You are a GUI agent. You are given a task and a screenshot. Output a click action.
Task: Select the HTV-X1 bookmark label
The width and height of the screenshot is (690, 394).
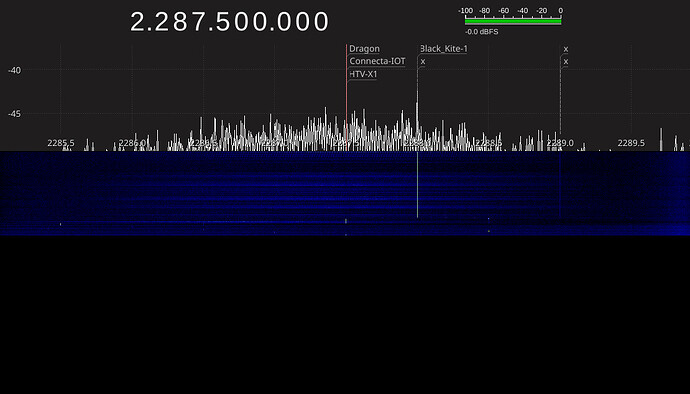[x=363, y=74]
